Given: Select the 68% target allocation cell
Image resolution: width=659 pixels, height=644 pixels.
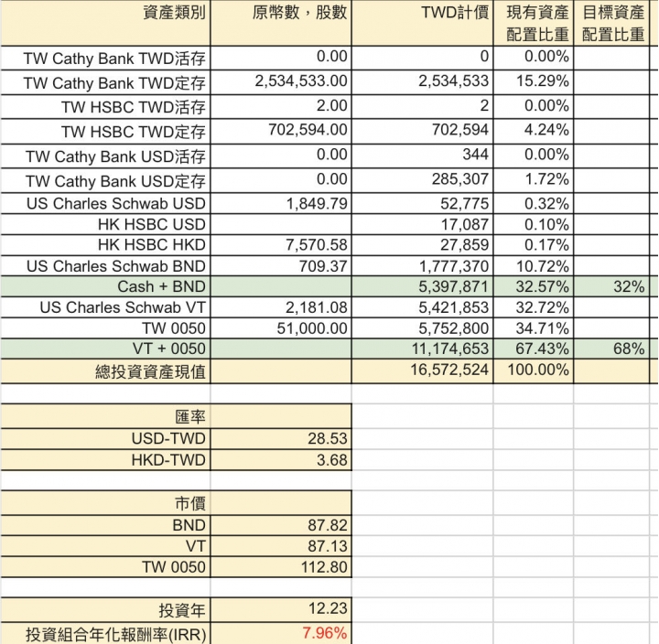Looking at the screenshot, I should (x=611, y=349).
